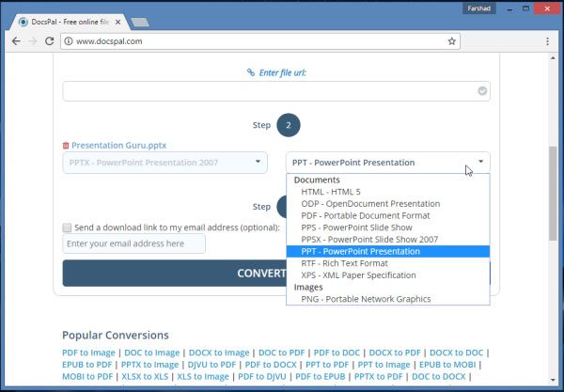
Task: Click the scrollbar down arrow
Action: 553,380
